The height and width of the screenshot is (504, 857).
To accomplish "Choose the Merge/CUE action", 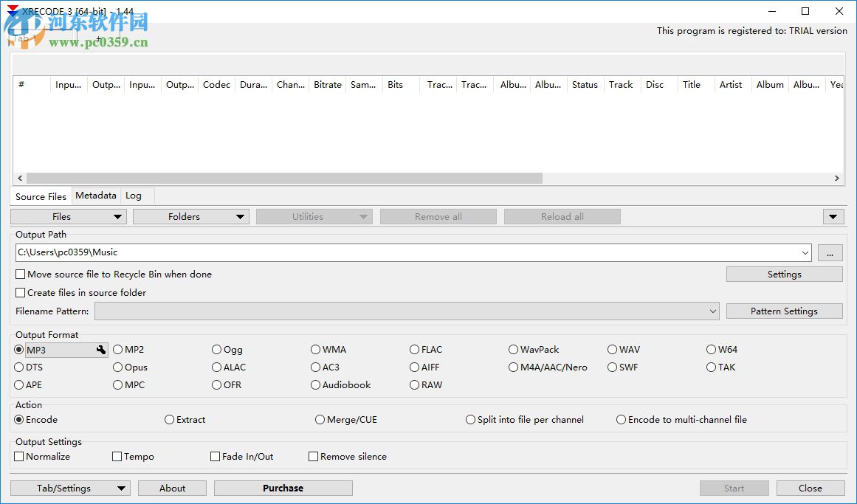I will tap(320, 420).
